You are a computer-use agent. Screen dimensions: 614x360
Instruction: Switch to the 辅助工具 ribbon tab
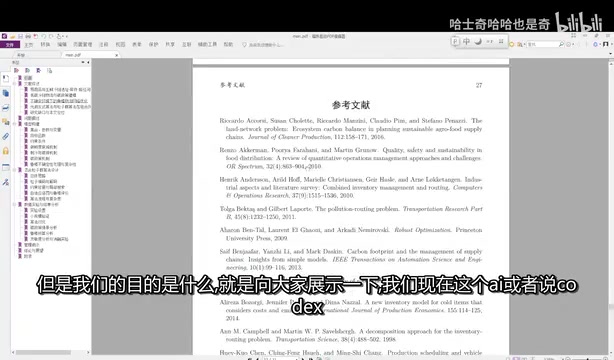(x=207, y=45)
